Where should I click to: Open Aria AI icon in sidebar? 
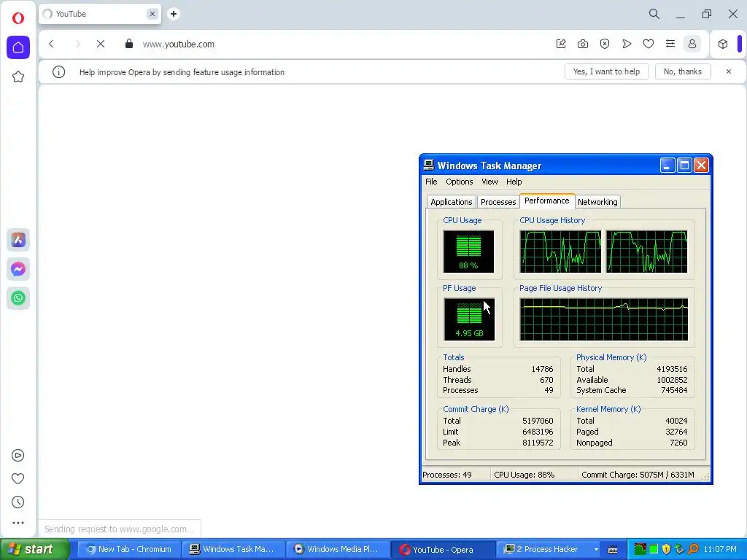click(x=18, y=240)
